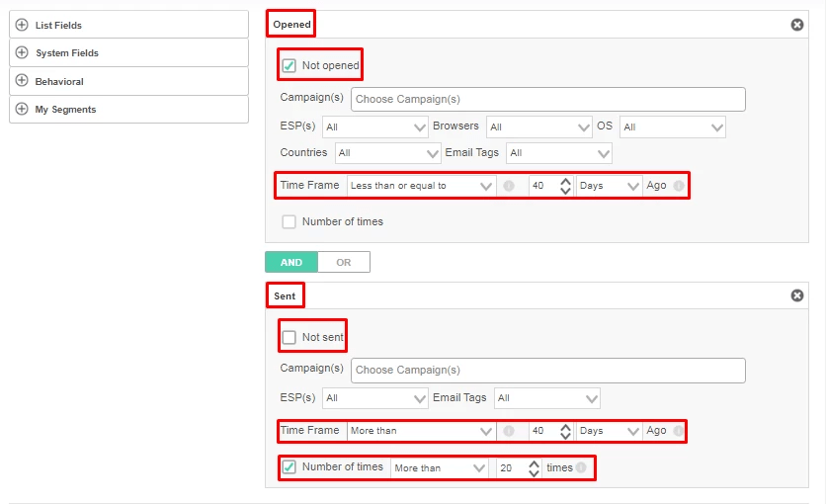826x504 pixels.
Task: Open Number of times More than dropdown
Action: [x=440, y=467]
